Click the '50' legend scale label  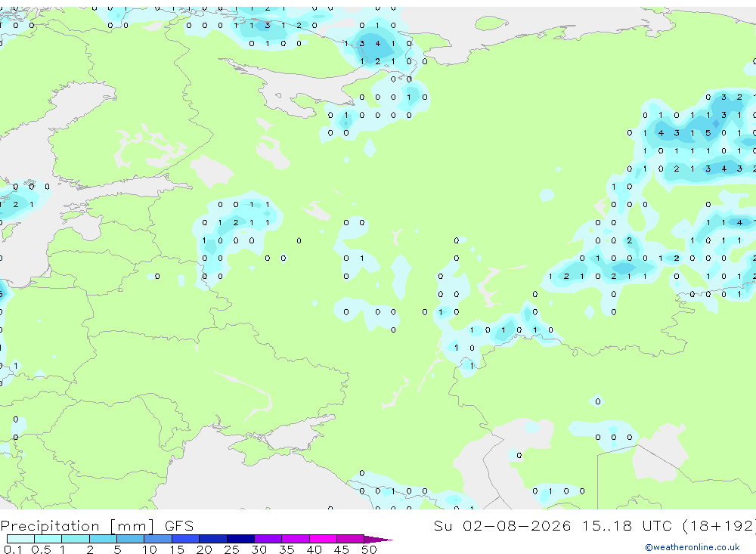369,549
